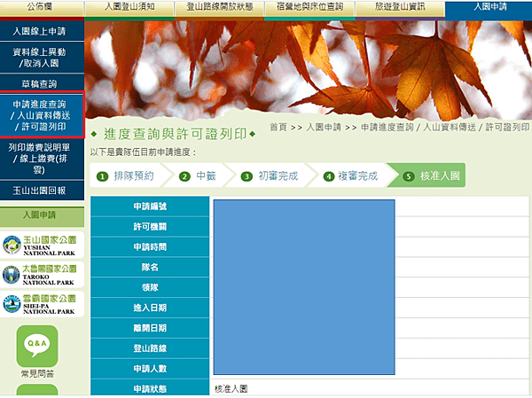Viewport: 532px width, 398px height.
Task: Click breadcrumb 申請進度查詢 / 入山資料傳送 / 許可證列印
Action: [x=445, y=128]
